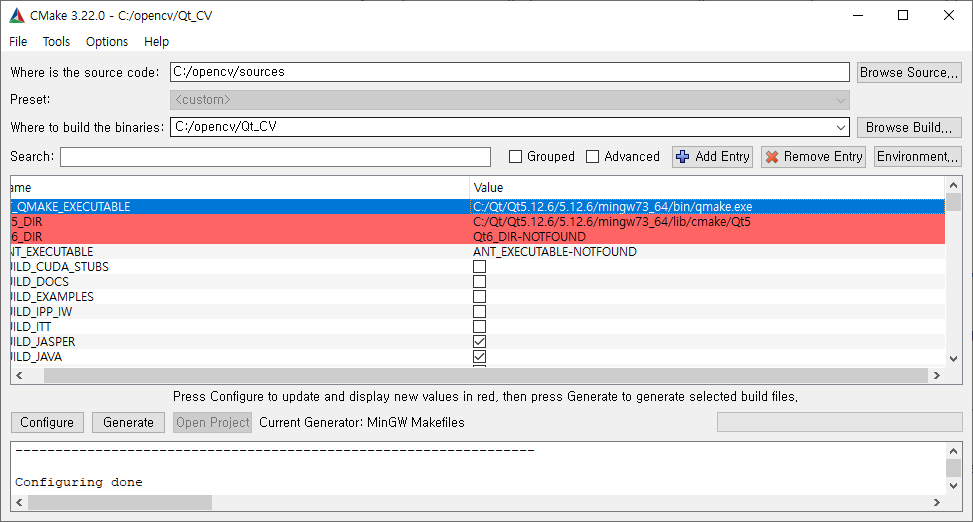Open the File menu
Viewport: 973px width, 522px height.
click(x=18, y=42)
